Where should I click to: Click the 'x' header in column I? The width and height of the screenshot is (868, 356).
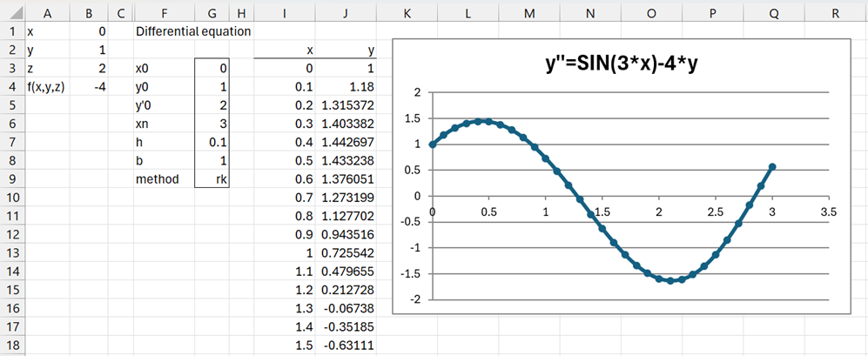coord(285,50)
